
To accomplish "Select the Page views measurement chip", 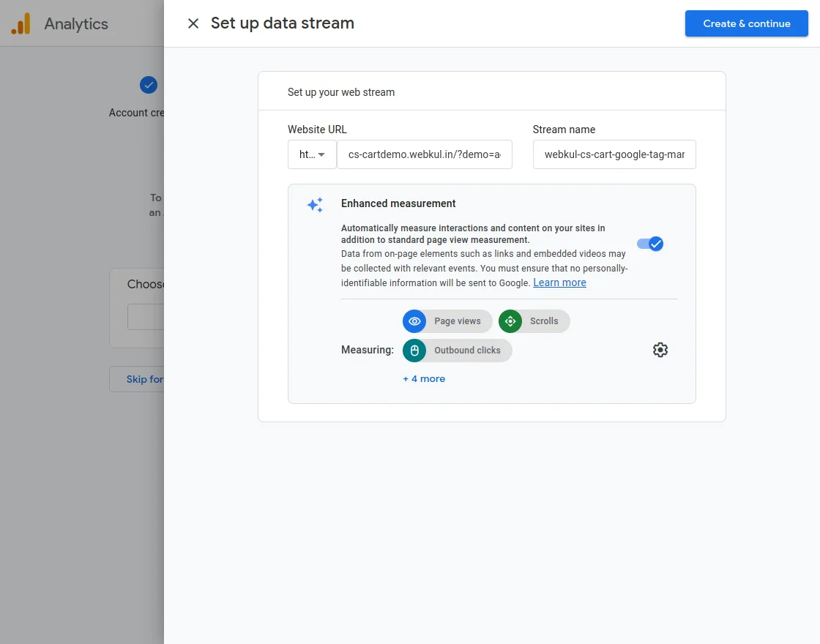I will point(458,321).
